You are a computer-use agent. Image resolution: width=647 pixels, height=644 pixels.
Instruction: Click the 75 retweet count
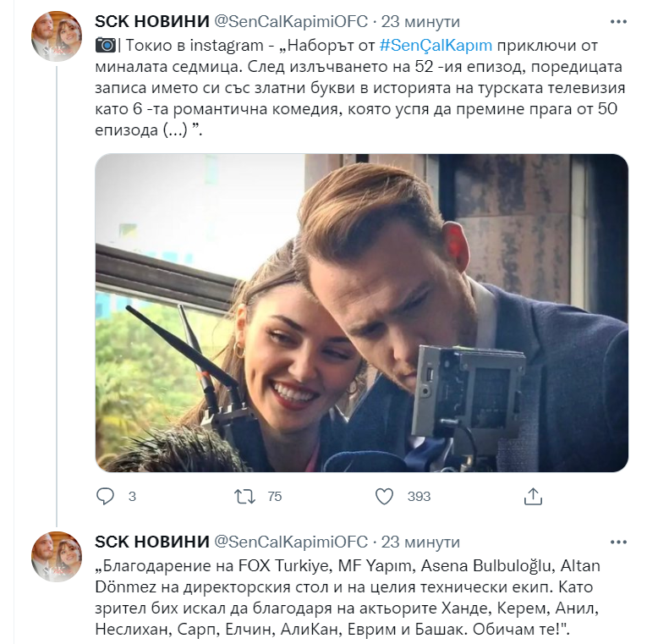click(274, 497)
